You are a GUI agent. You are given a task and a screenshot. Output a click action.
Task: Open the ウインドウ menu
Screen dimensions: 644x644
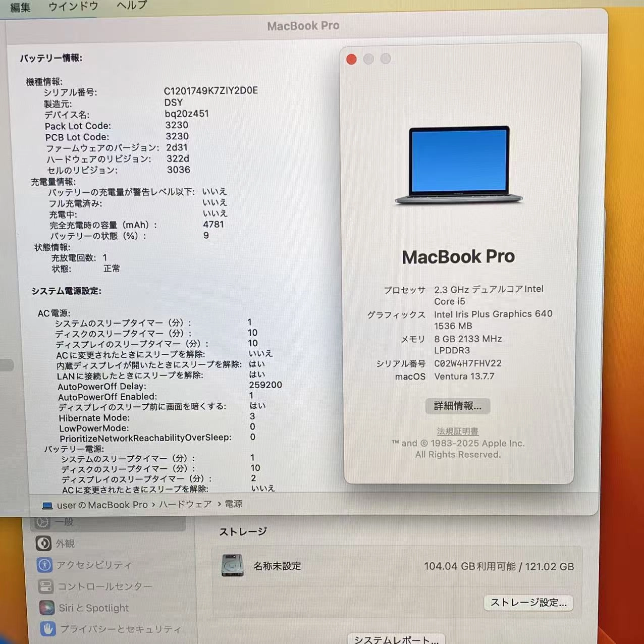click(72, 6)
